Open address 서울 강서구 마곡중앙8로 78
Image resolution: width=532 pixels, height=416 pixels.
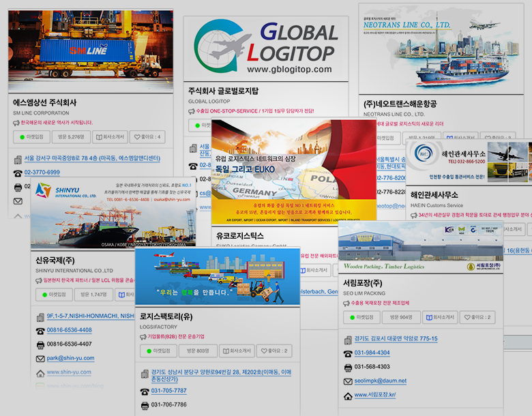[92, 158]
